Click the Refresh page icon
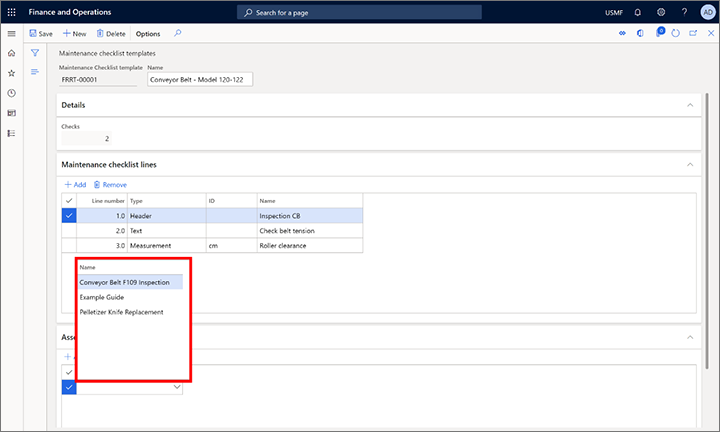The image size is (720, 432). [676, 33]
